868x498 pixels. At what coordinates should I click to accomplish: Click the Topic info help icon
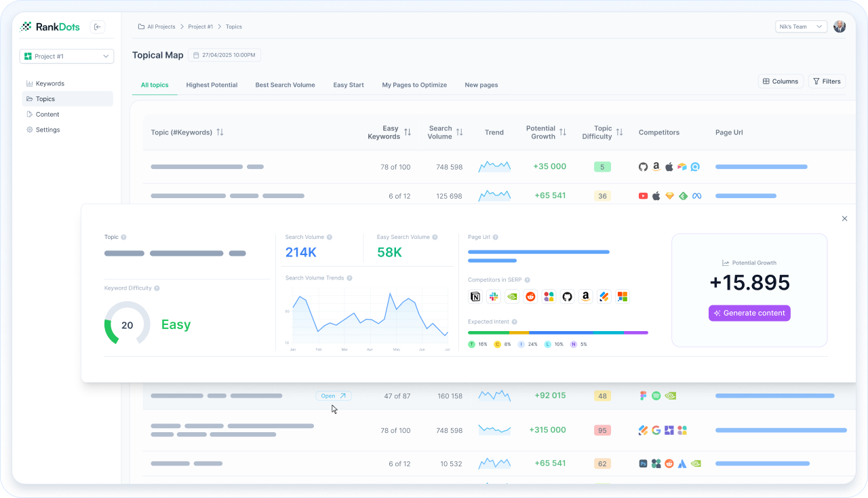point(123,237)
